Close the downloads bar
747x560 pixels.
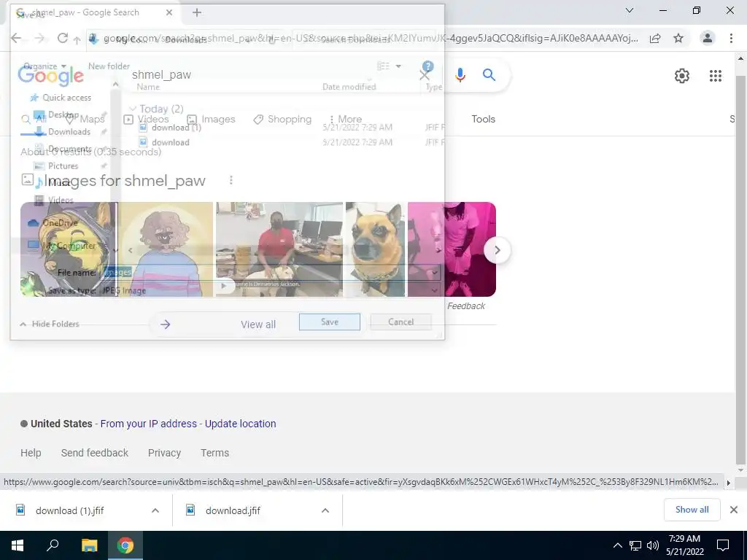coord(734,510)
